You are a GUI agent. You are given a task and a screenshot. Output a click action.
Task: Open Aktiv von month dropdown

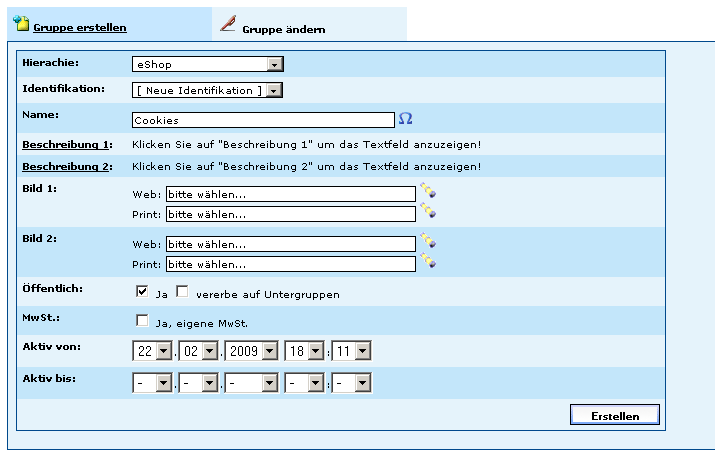click(x=198, y=351)
